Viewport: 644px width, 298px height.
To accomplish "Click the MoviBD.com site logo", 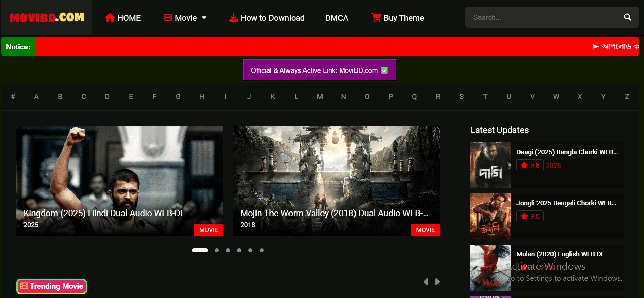I will 47,18.
